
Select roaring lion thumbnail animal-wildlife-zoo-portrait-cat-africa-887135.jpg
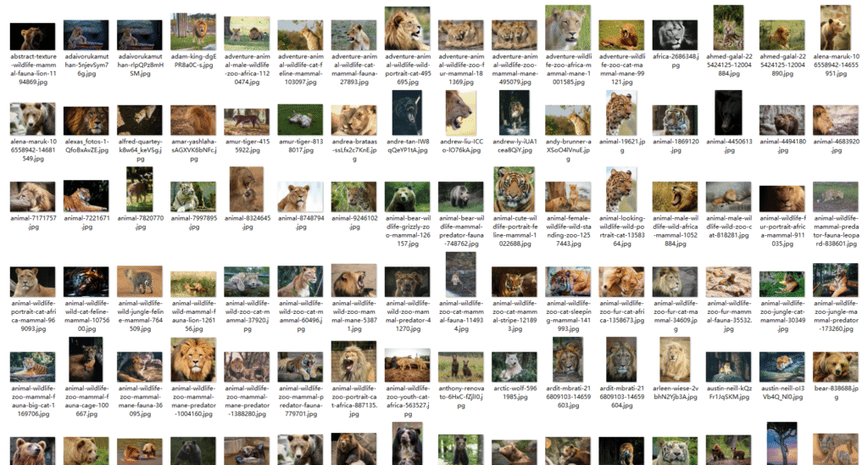coord(354,361)
